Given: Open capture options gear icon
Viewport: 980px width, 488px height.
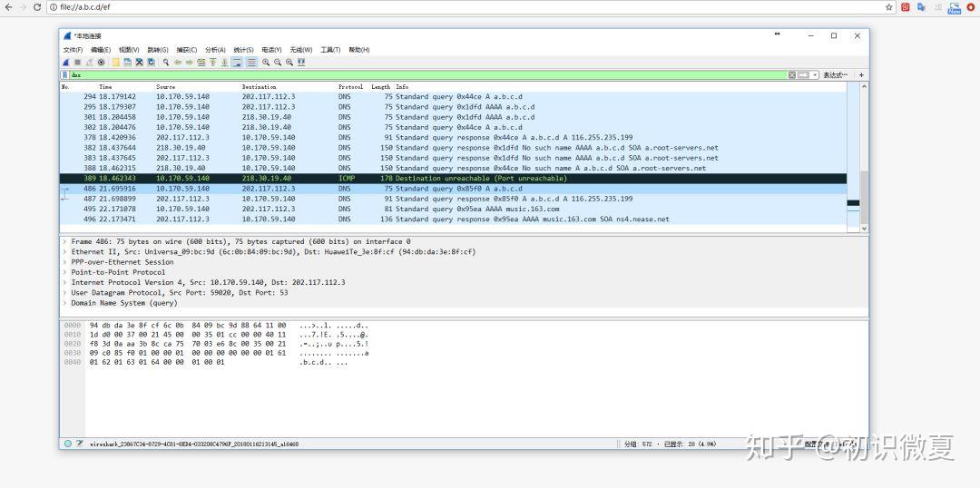Looking at the screenshot, I should point(102,63).
